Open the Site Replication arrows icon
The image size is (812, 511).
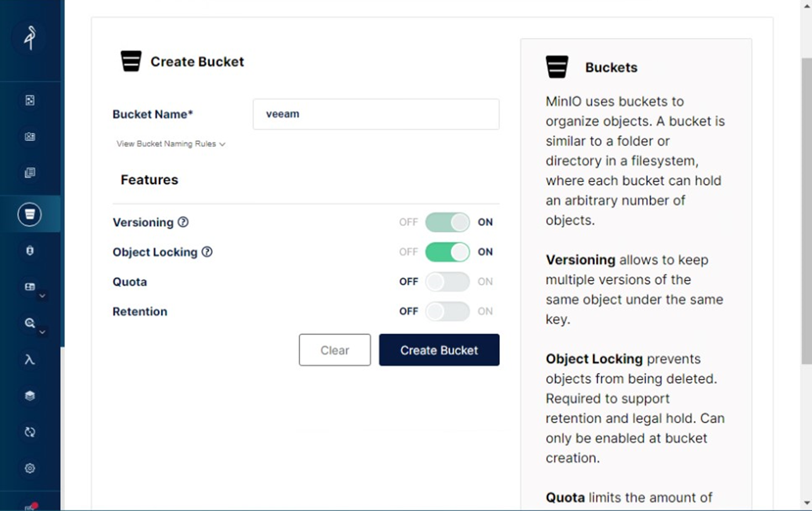coord(30,432)
